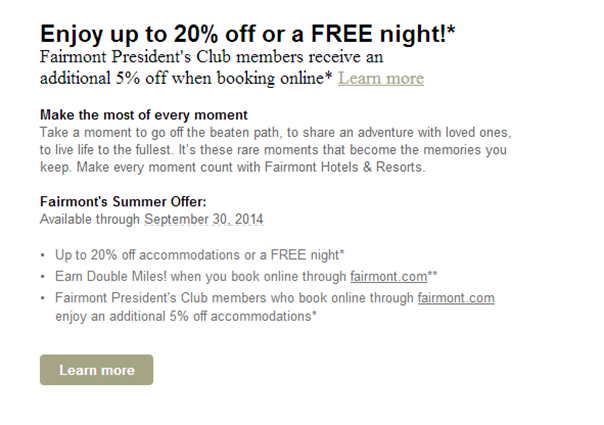Click the Take a moment to go off line
604x425 pixels.
click(276, 133)
